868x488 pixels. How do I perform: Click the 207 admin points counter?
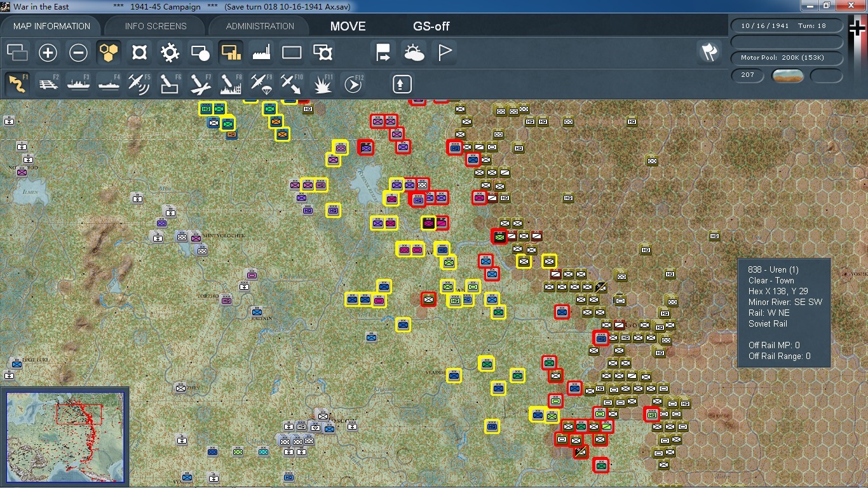[747, 75]
